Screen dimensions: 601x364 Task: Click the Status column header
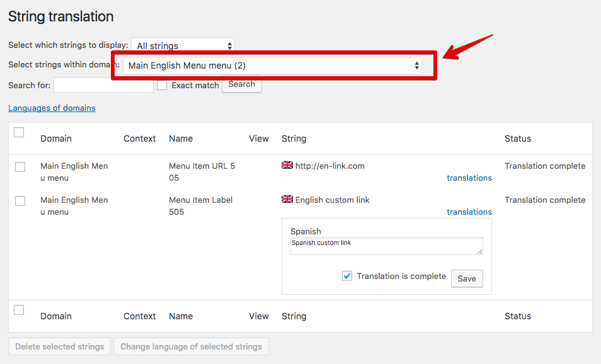point(518,139)
